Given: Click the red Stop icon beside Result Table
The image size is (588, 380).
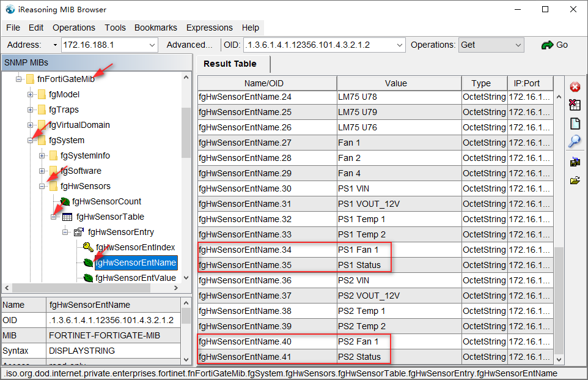Looking at the screenshot, I should [575, 87].
